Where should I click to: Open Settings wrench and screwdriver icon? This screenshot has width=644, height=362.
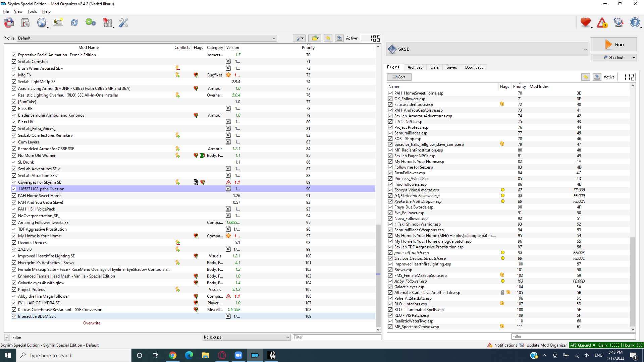click(x=124, y=23)
